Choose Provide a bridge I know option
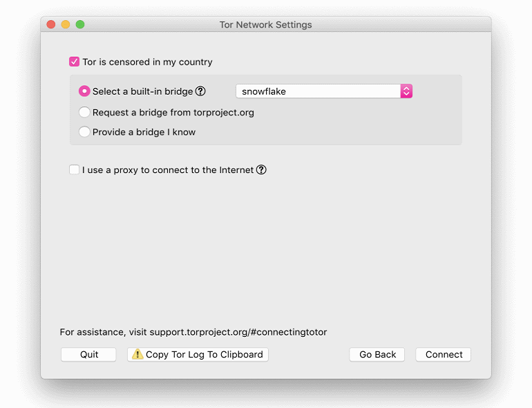The image size is (532, 408). (x=84, y=132)
